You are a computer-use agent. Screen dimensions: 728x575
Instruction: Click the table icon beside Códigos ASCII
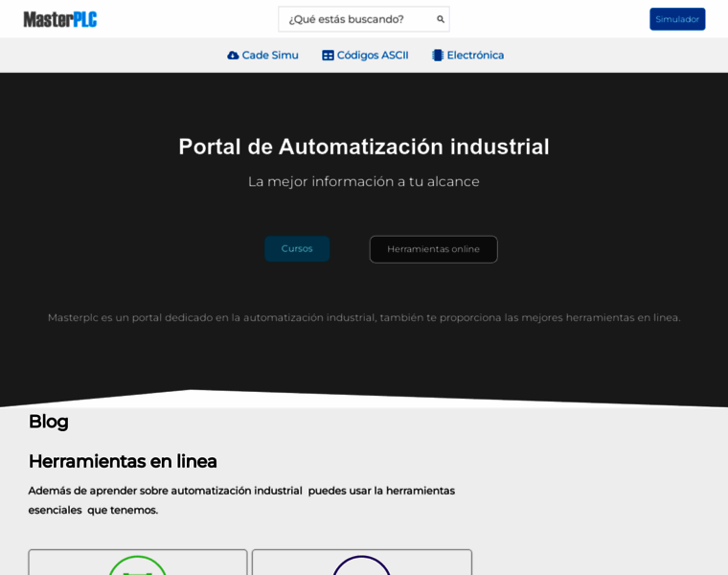tap(328, 56)
